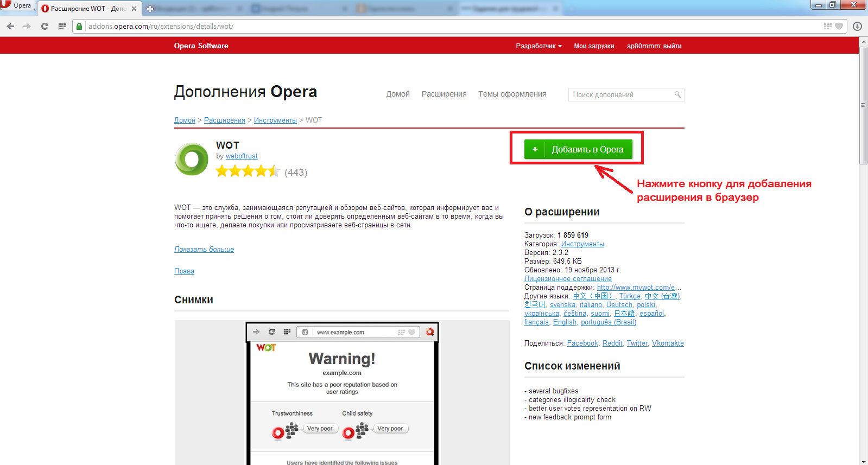The width and height of the screenshot is (868, 465).
Task: Open Мои загрузки in header
Action: 594,46
